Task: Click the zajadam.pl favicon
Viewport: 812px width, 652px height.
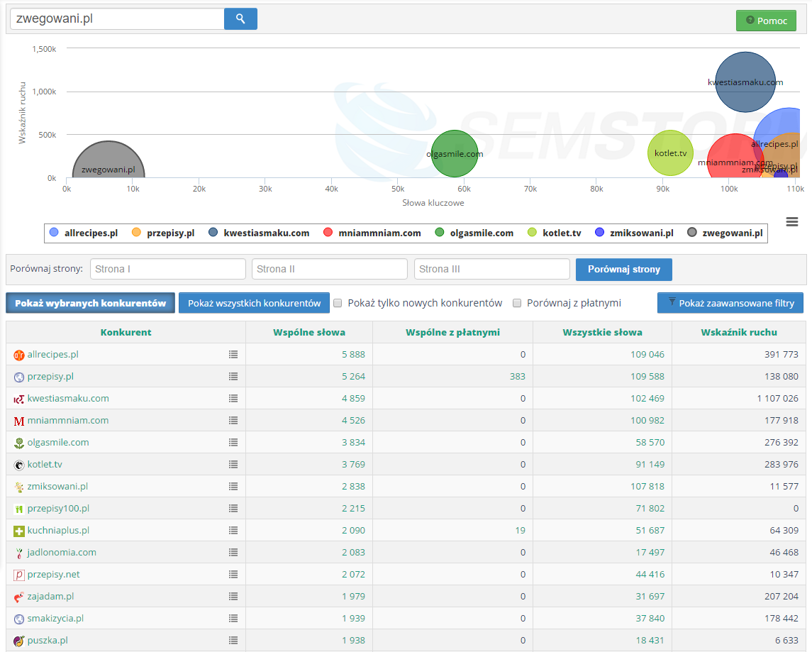Action: pos(19,597)
